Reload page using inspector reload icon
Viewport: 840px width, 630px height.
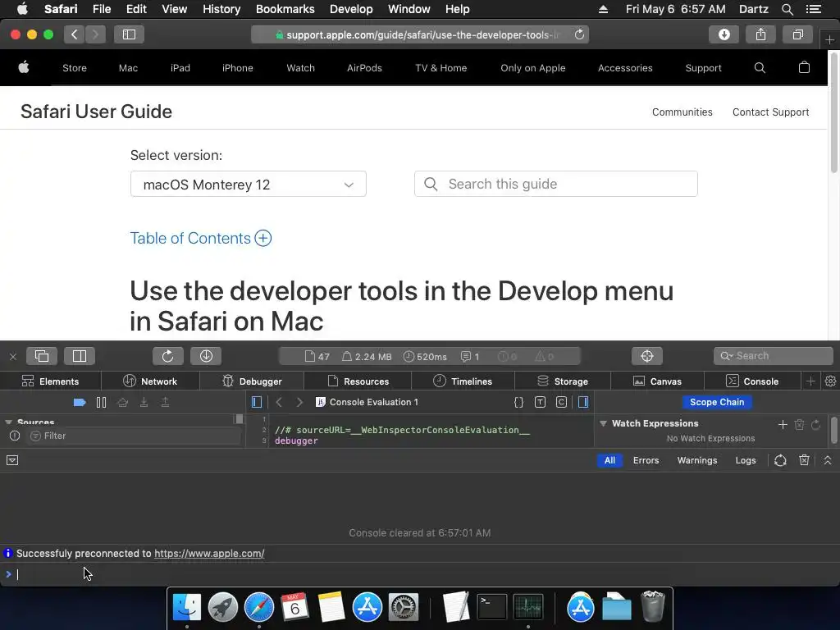click(x=167, y=356)
